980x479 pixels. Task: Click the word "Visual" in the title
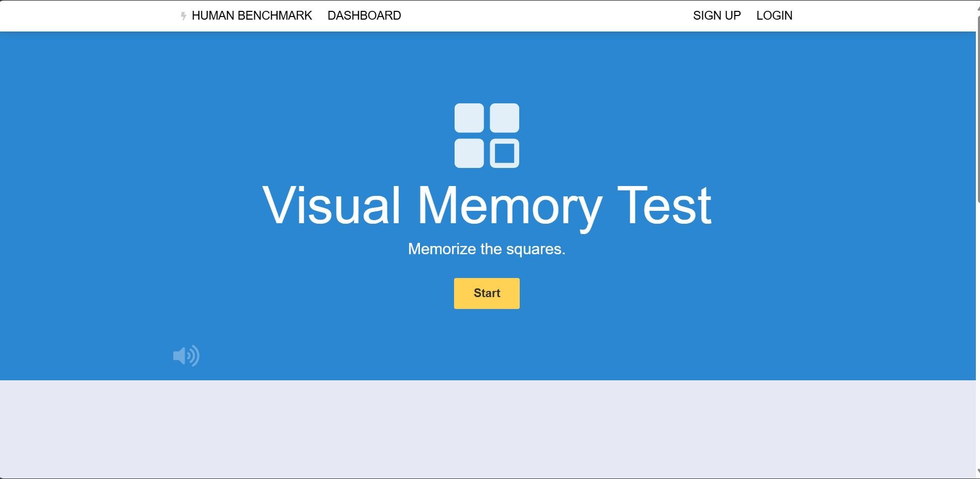tap(331, 206)
